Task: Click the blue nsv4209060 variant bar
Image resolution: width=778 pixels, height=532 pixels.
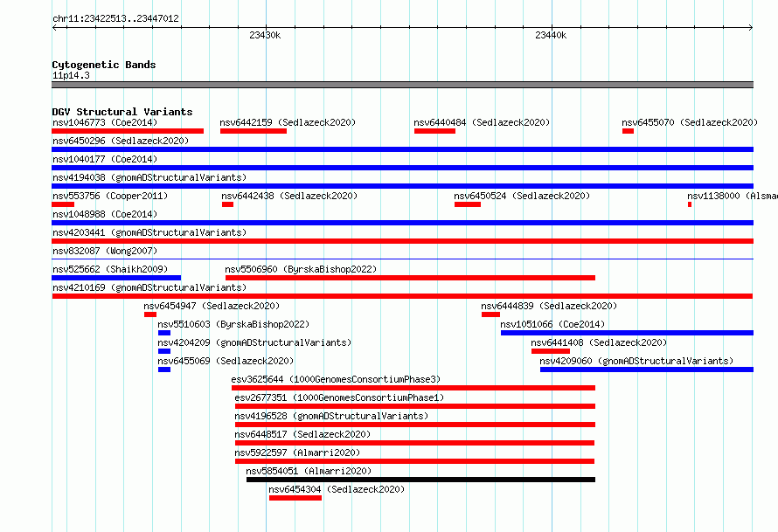Action: pyautogui.click(x=647, y=370)
